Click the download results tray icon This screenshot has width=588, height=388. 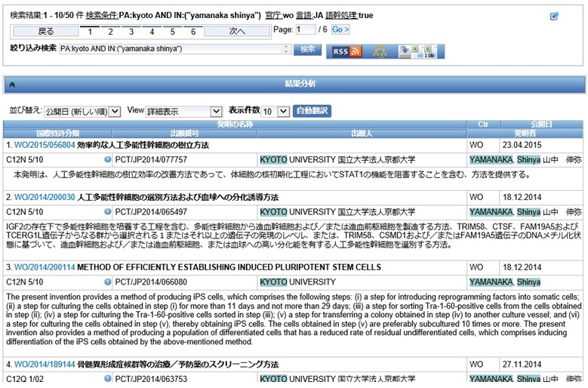pyautogui.click(x=405, y=52)
